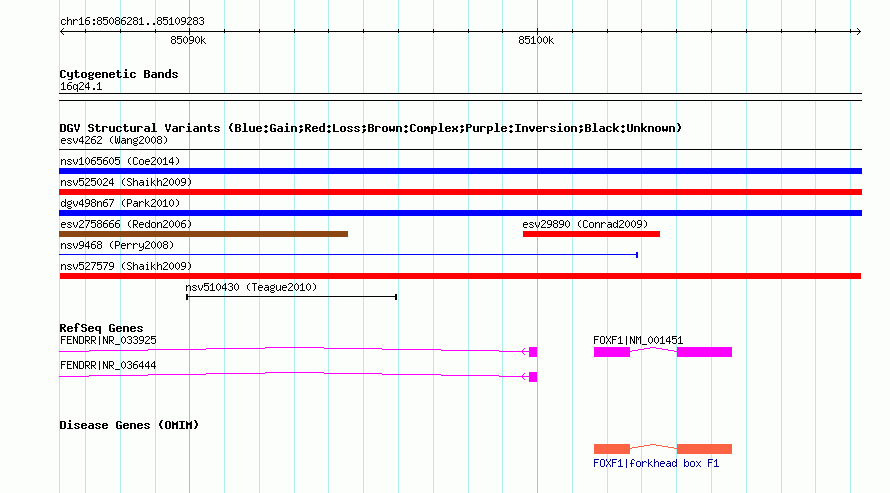Click the 85090k ruler tick label
Image resolution: width=890 pixels, height=493 pixels.
tap(188, 40)
